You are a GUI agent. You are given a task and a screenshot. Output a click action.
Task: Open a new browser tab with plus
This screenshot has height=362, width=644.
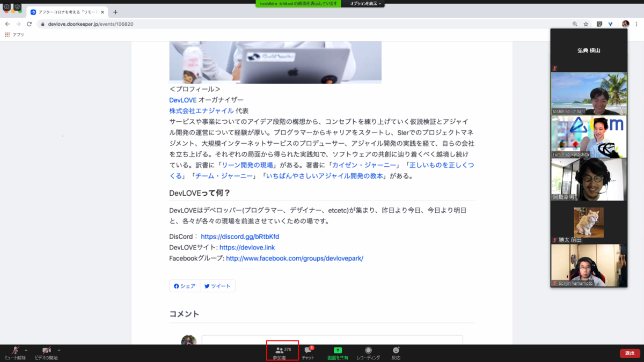(115, 12)
